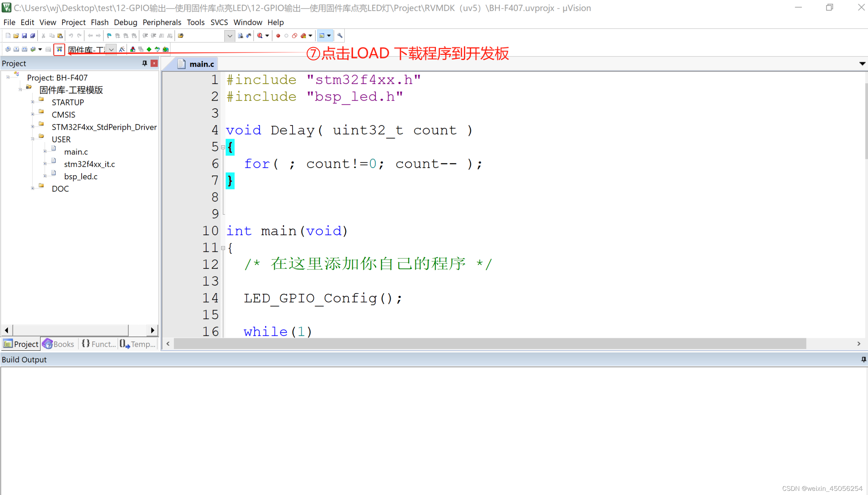
Task: Open the Flash menu
Action: point(98,22)
